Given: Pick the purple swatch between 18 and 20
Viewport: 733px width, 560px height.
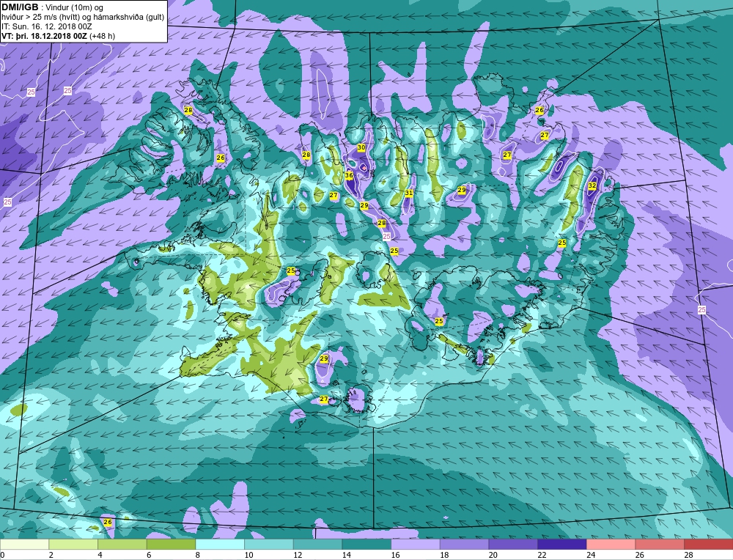Looking at the screenshot, I should pos(464,544).
